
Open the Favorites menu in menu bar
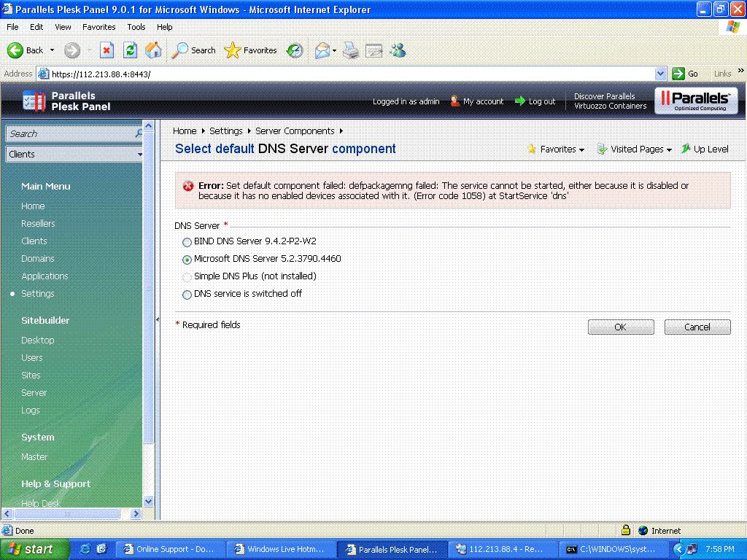pyautogui.click(x=98, y=27)
